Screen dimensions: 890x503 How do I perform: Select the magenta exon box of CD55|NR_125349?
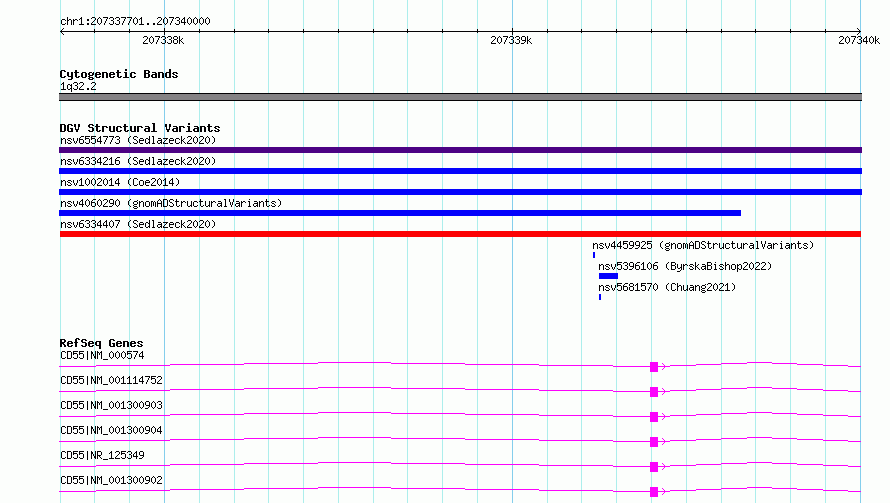point(654,467)
